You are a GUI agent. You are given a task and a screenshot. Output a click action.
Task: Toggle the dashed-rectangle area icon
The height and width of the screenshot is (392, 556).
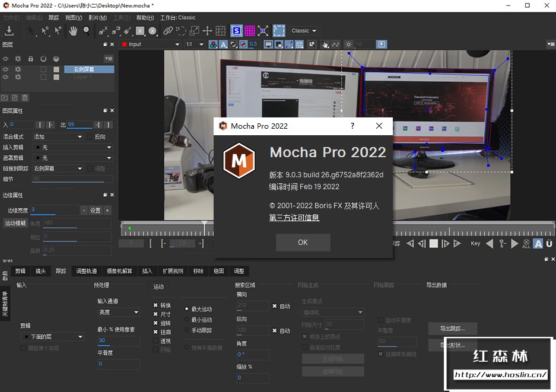coord(279,31)
